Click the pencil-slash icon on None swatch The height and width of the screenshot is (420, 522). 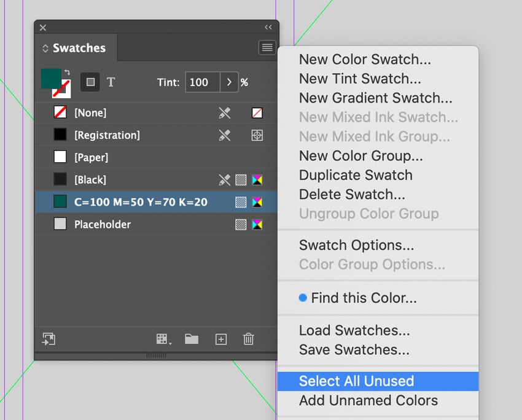point(225,113)
